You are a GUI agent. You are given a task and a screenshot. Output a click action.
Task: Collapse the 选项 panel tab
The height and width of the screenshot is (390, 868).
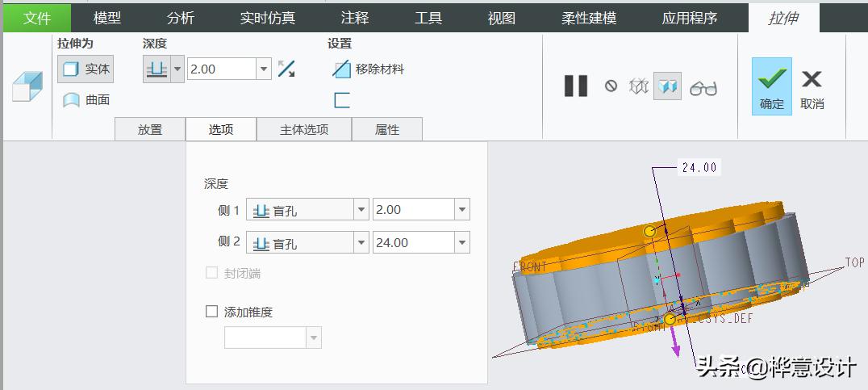(x=221, y=130)
